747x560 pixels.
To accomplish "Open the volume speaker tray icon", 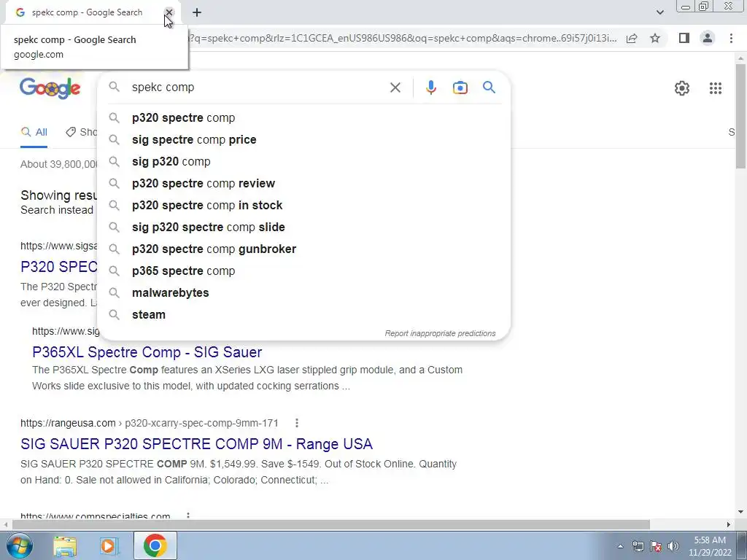I will coord(673,547).
